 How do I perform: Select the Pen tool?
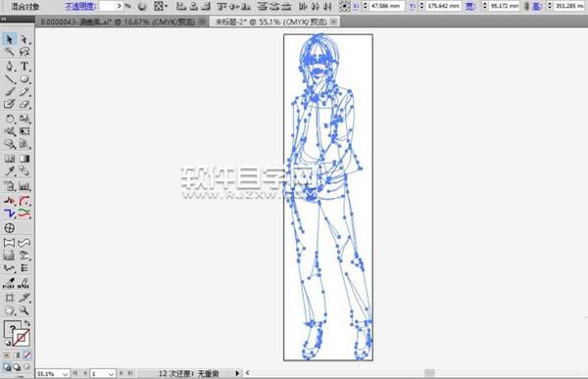tap(10, 67)
